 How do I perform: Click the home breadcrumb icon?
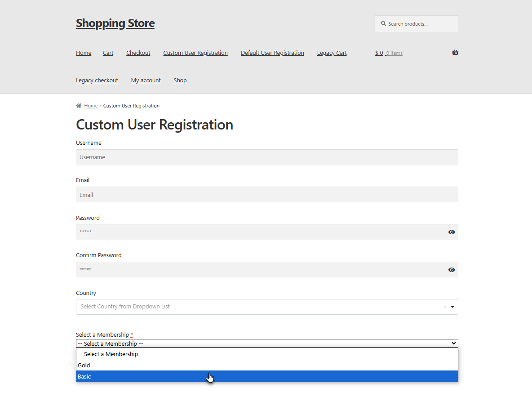tap(78, 105)
